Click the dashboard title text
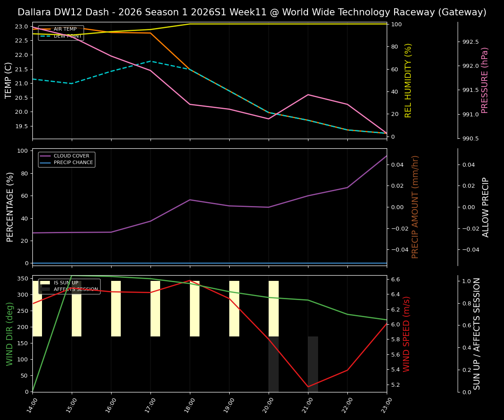This screenshot has width=504, height=420. tap(252, 12)
